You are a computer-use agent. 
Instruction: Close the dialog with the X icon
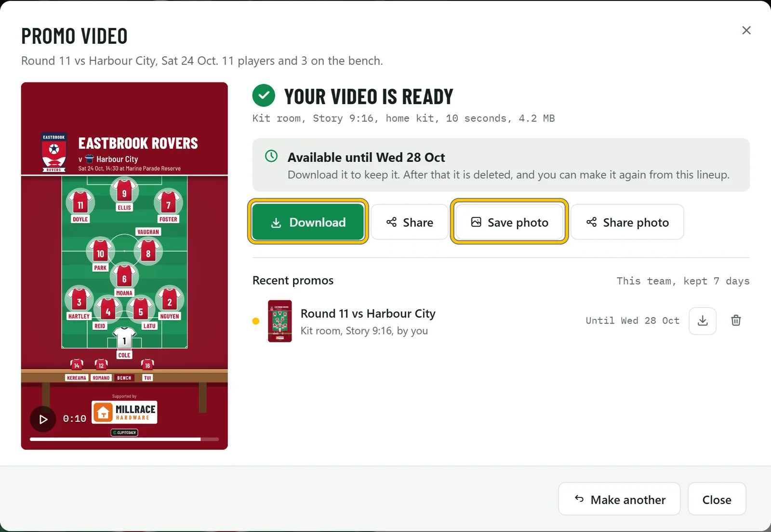tap(746, 30)
